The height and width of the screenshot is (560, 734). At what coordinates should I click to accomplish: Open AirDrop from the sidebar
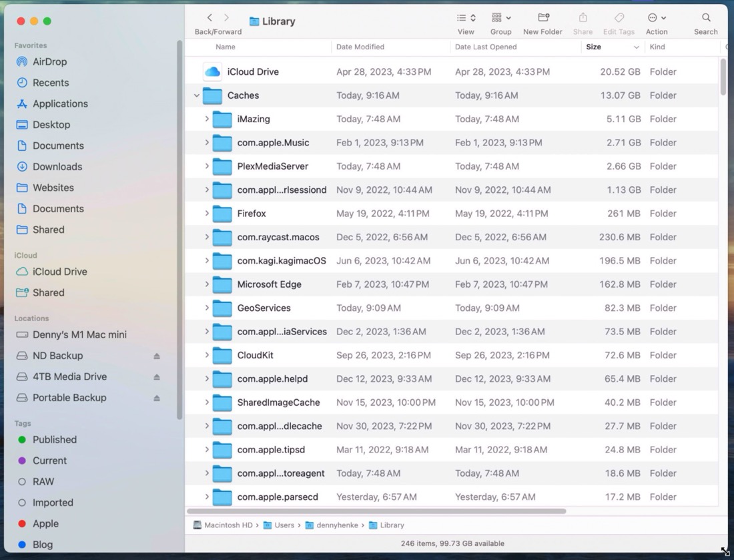(x=51, y=62)
